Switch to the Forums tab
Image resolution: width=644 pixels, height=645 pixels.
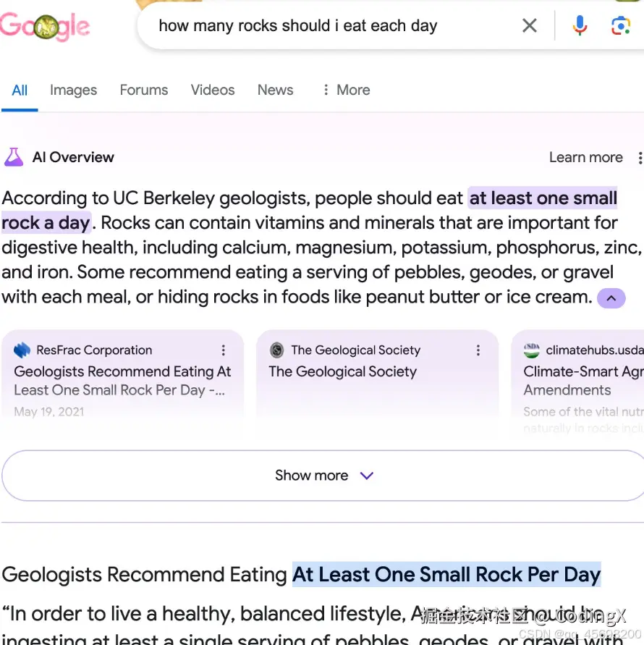pos(143,90)
